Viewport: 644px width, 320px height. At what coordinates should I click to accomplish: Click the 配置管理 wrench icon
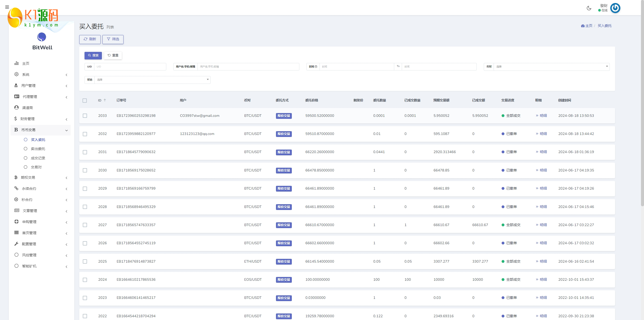[x=16, y=244]
